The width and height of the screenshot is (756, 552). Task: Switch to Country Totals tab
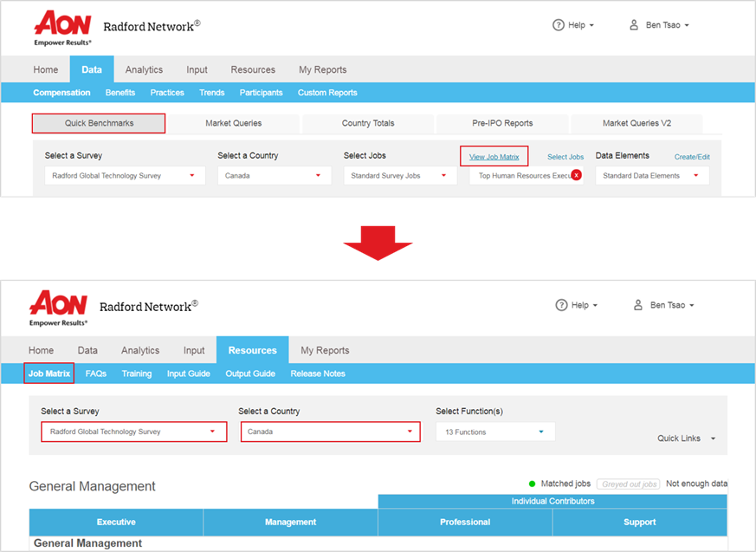point(368,123)
